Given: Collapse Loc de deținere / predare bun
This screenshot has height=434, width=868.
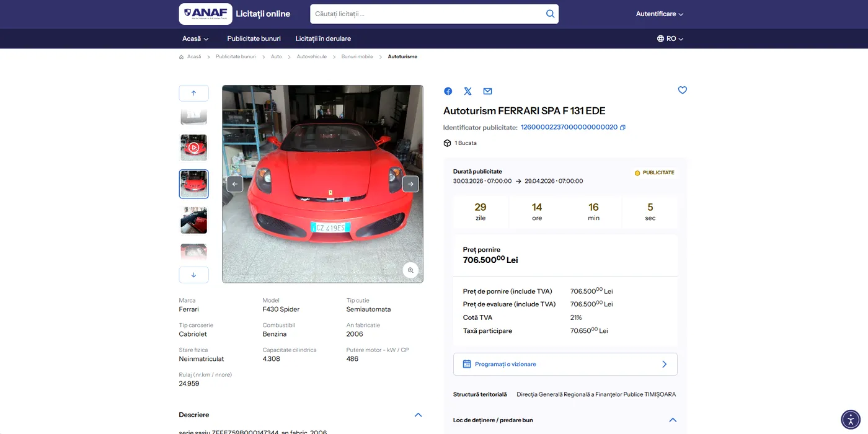Looking at the screenshot, I should coord(673,420).
